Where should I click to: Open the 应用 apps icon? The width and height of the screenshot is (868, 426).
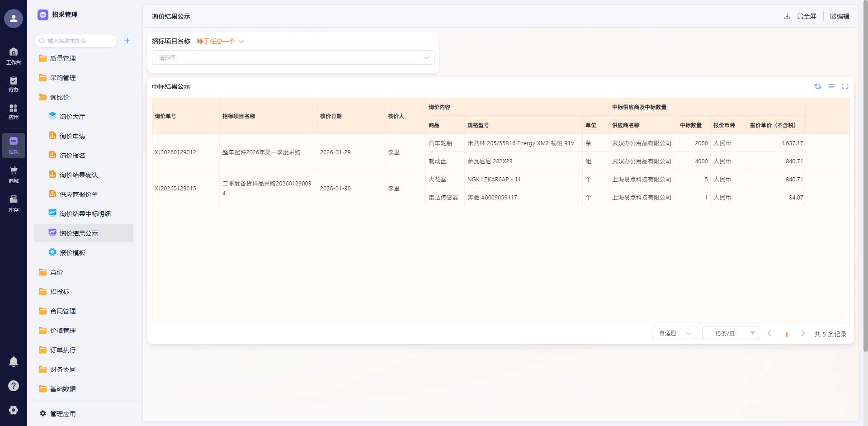tap(14, 112)
